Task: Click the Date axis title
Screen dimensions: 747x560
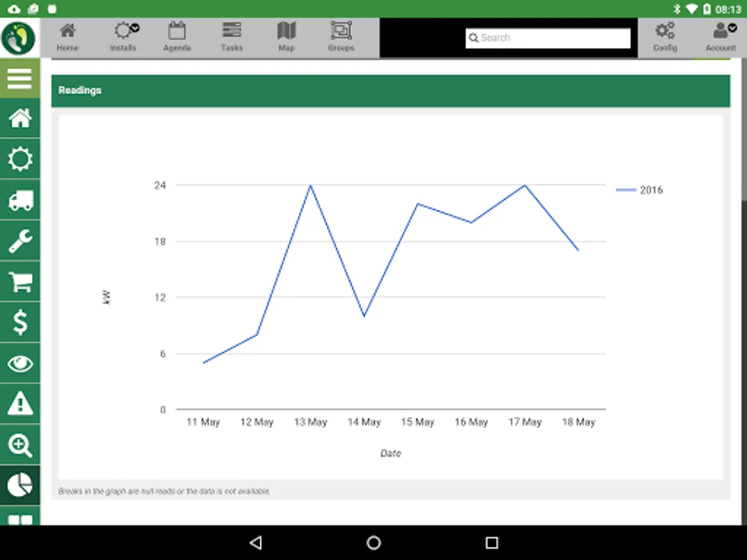Action: [x=391, y=454]
